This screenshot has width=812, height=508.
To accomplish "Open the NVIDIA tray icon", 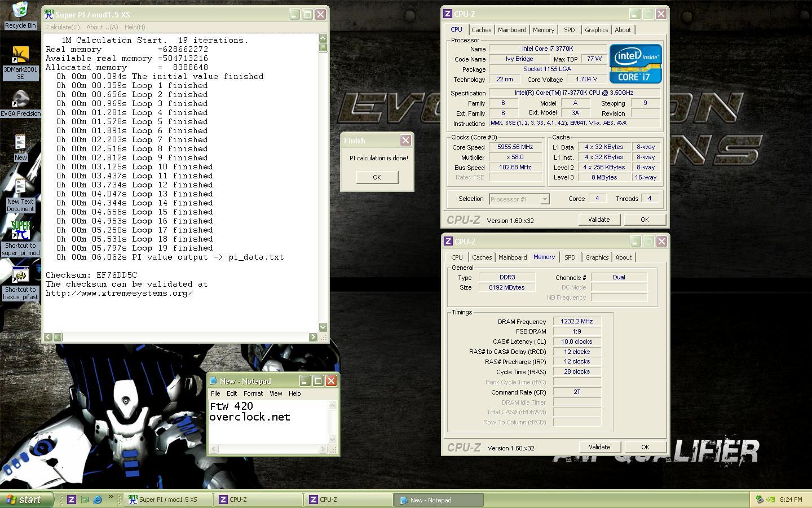I will [x=771, y=500].
